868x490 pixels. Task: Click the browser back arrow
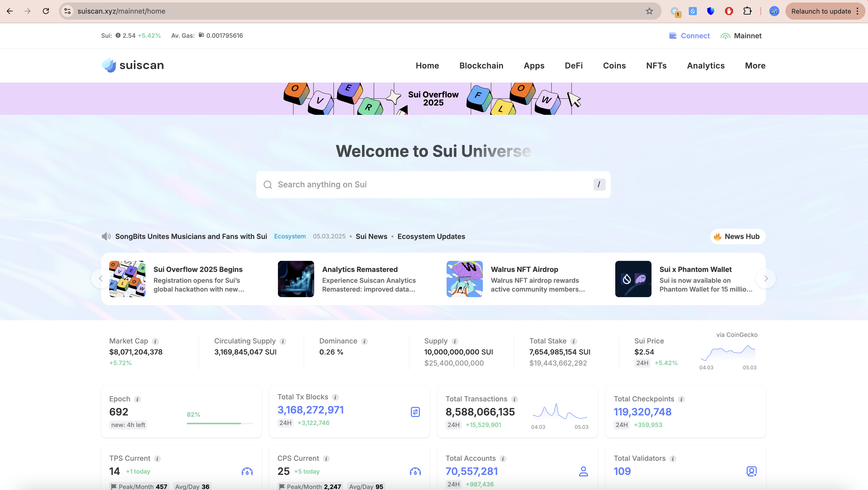[x=10, y=11]
